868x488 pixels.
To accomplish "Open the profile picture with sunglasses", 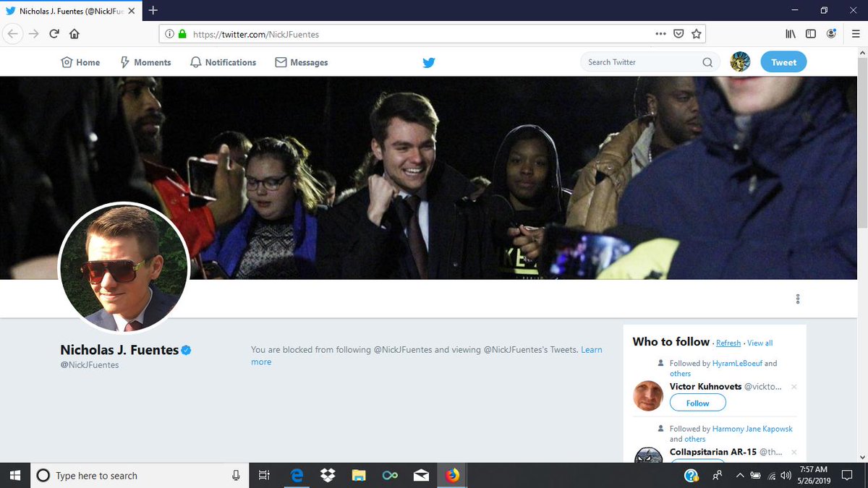I will tap(124, 268).
